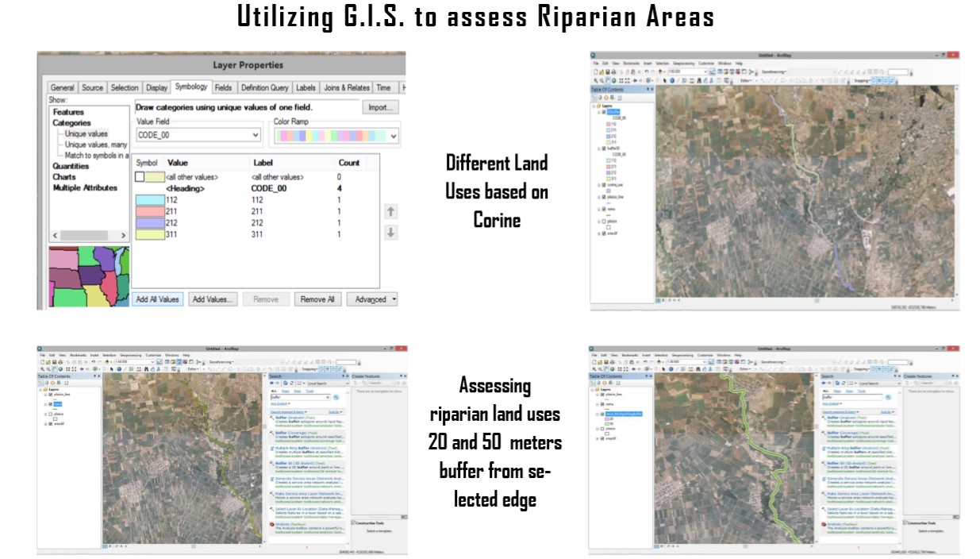Click Full Extent globe in the 20buffer ArcMap window
Image resolution: width=980 pixels, height=559 pixels.
614,80
